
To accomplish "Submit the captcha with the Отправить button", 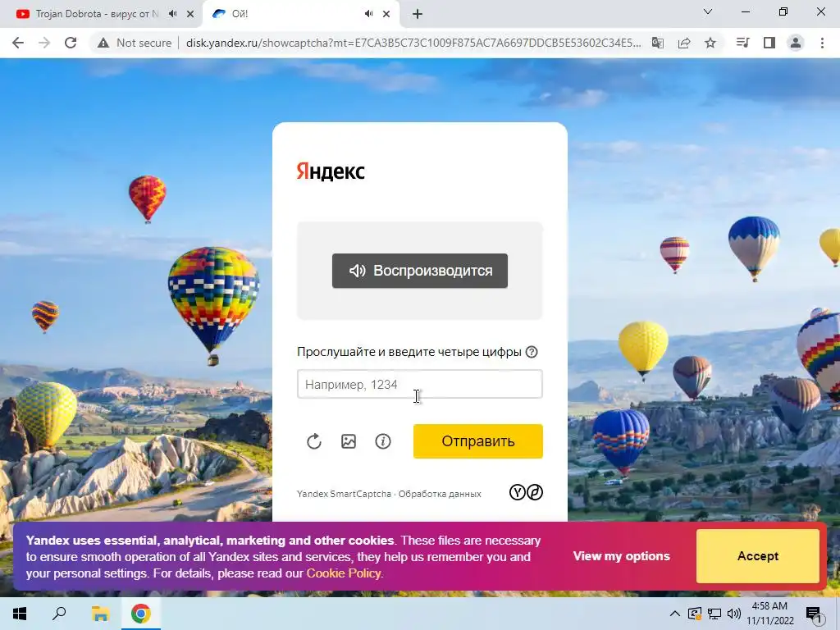I will [478, 441].
